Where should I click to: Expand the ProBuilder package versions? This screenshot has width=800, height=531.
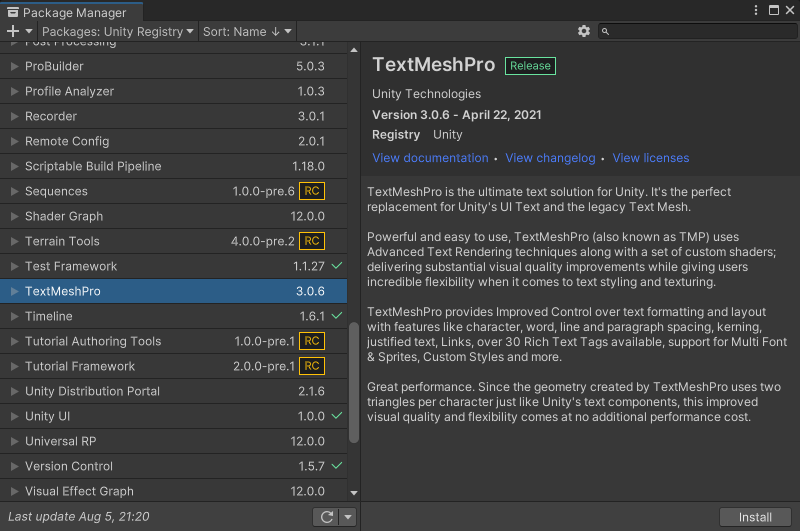(14, 66)
